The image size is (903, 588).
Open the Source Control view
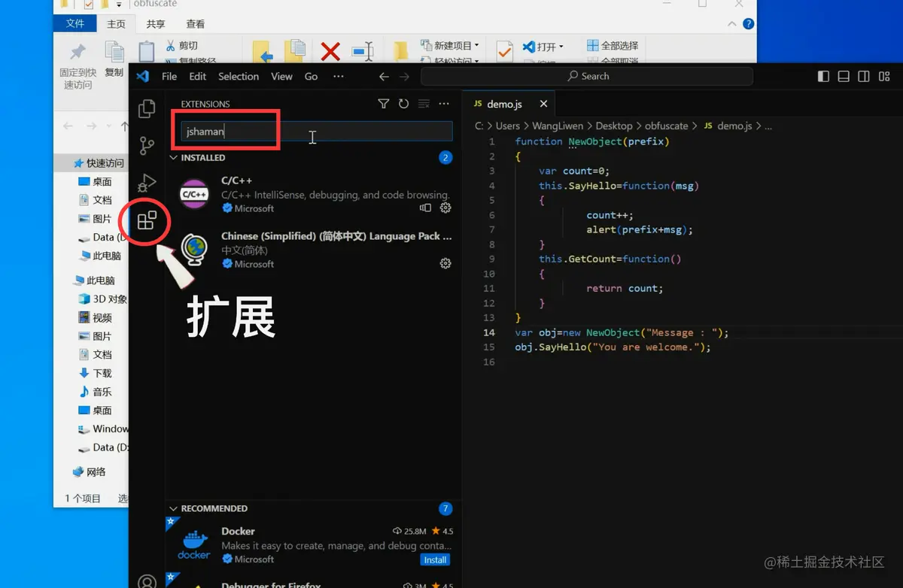pyautogui.click(x=146, y=145)
